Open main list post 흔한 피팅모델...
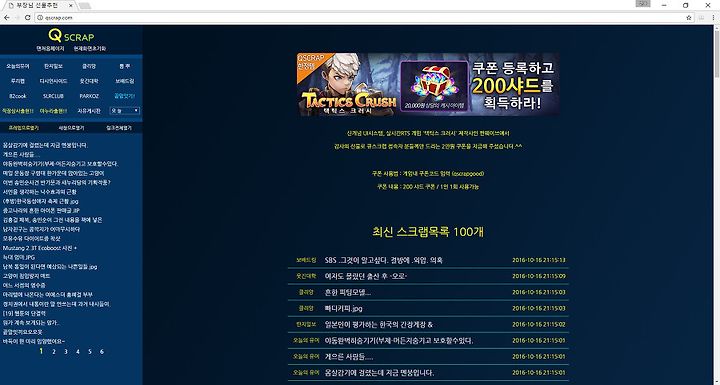The height and width of the screenshot is (385, 720). click(348, 293)
